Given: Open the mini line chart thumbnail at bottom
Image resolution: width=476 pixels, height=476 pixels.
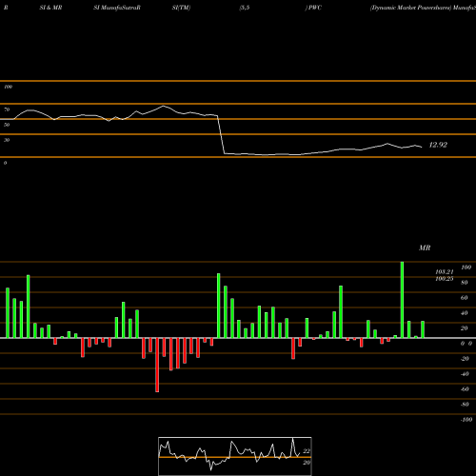Looking at the screenshot, I should [x=235, y=456].
